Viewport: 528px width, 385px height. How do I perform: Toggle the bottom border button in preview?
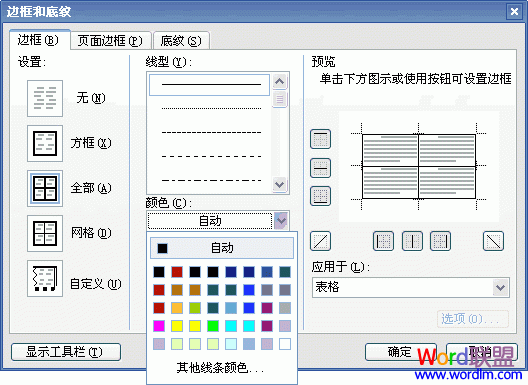[320, 196]
